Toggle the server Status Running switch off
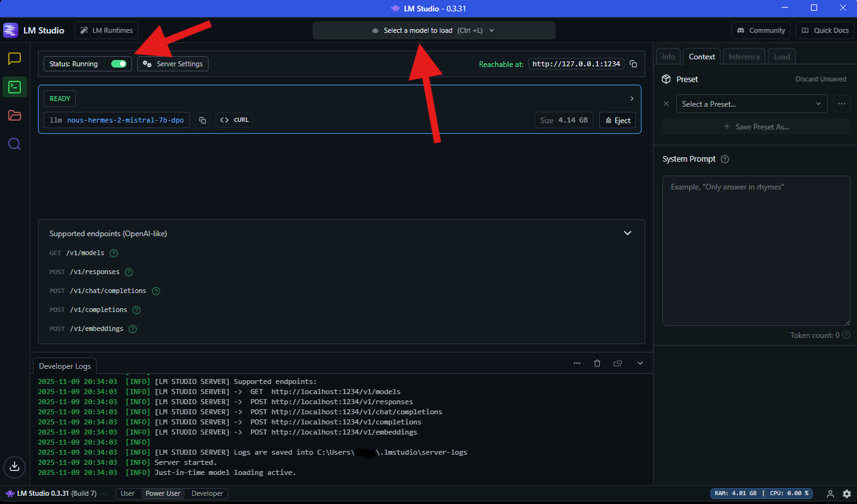Viewport: 857px width, 504px height. (x=119, y=64)
